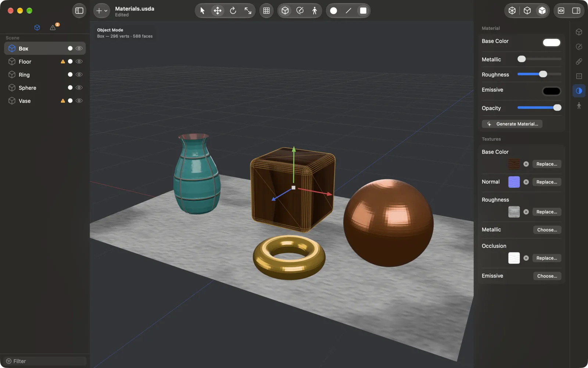This screenshot has height=368, width=588.
Task: Click the Opacity slider handle
Action: tap(557, 107)
